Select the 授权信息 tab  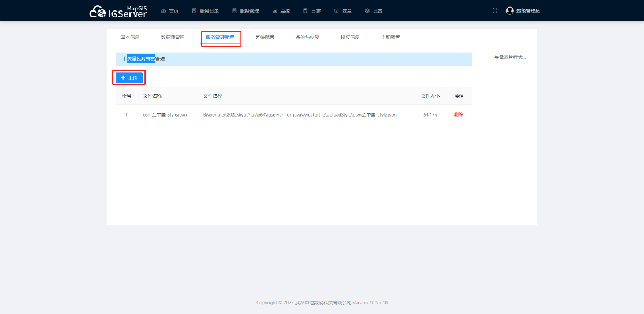350,38
